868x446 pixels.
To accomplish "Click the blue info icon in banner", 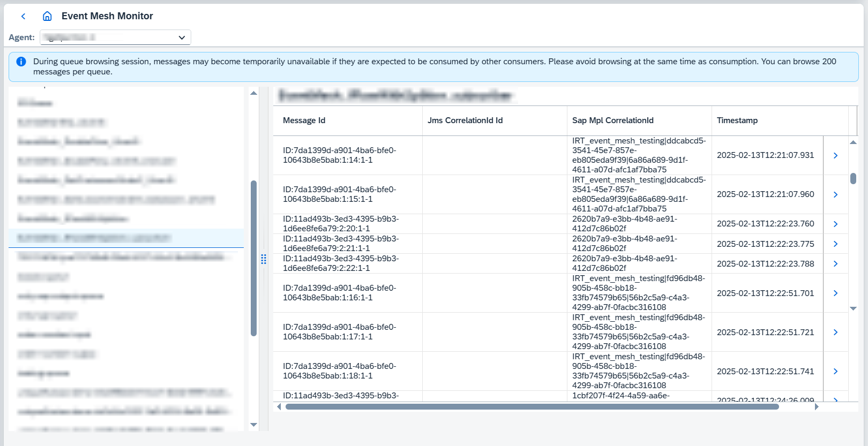I will [21, 62].
